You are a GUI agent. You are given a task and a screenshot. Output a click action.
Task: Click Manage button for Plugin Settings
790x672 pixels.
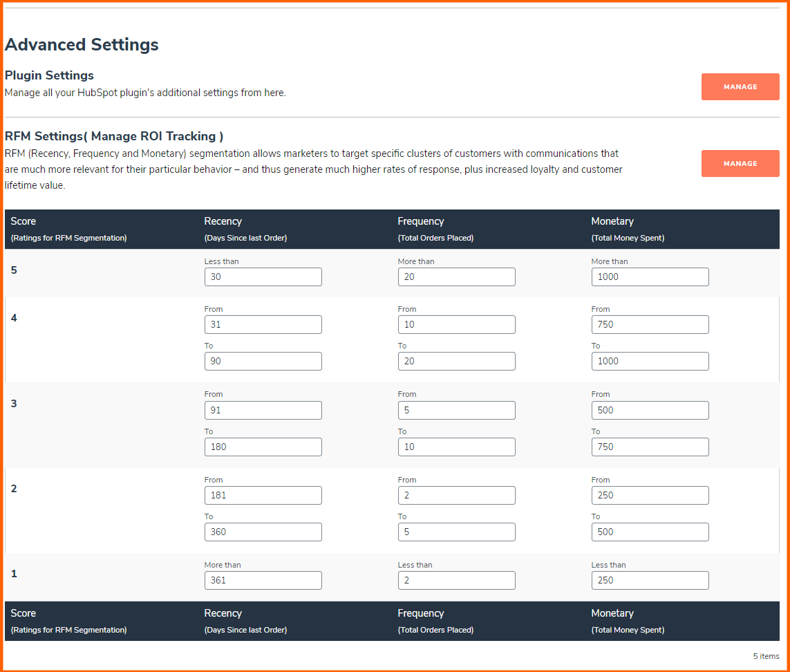(740, 86)
